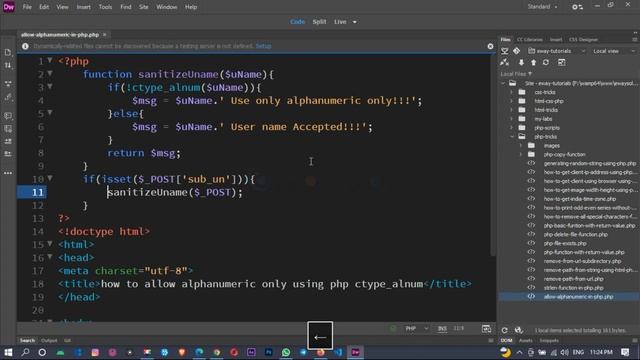Open the Local view dropdown
The height and width of the screenshot is (360, 640).
pyautogui.click(x=613, y=51)
